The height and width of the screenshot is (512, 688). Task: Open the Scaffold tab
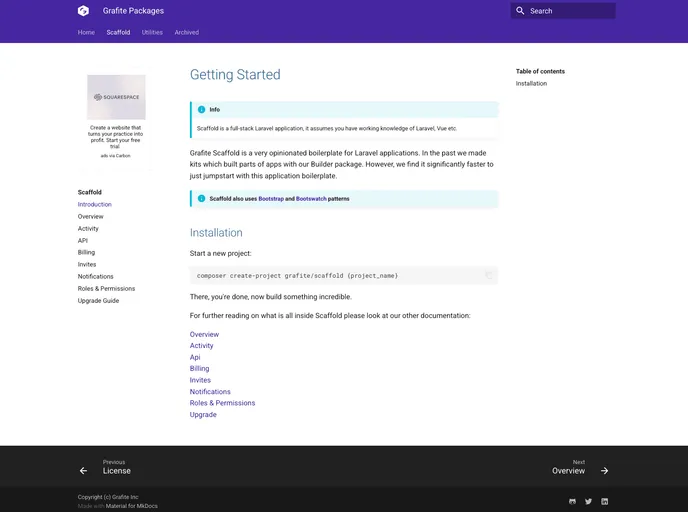(x=118, y=32)
